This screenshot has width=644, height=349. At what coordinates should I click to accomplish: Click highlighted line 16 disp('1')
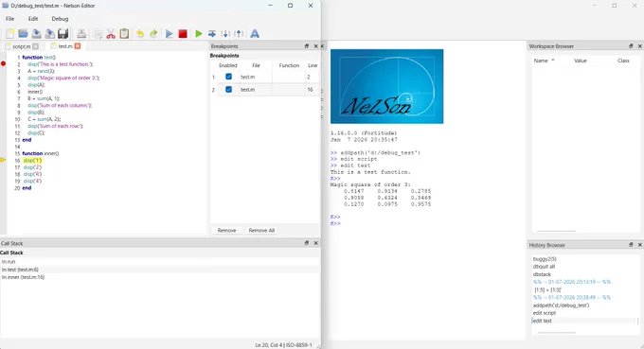pos(32,161)
